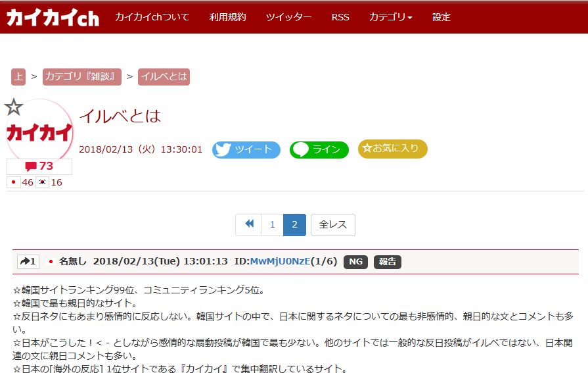Screen dimensions: 588x373
Task: Go to page 1 of comments
Action: 272,224
